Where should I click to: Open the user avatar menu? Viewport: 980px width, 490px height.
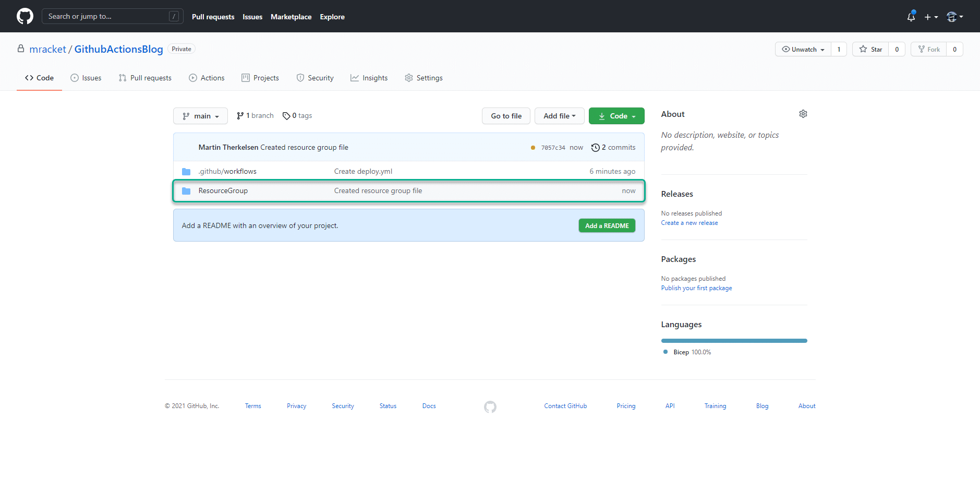point(954,17)
